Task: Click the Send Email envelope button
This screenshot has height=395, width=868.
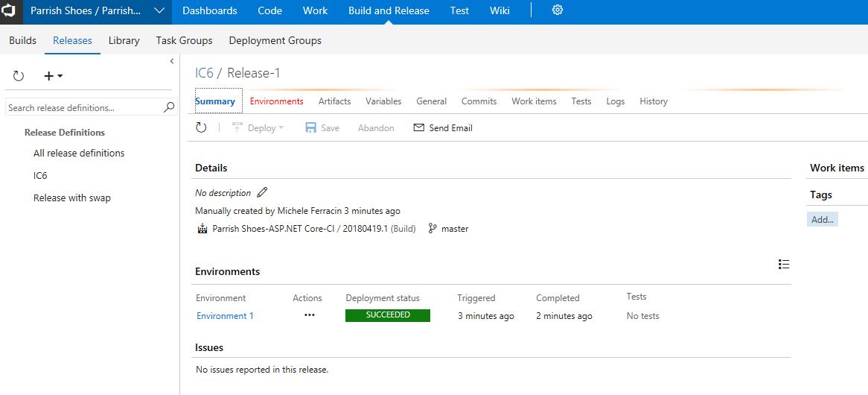Action: [x=443, y=127]
